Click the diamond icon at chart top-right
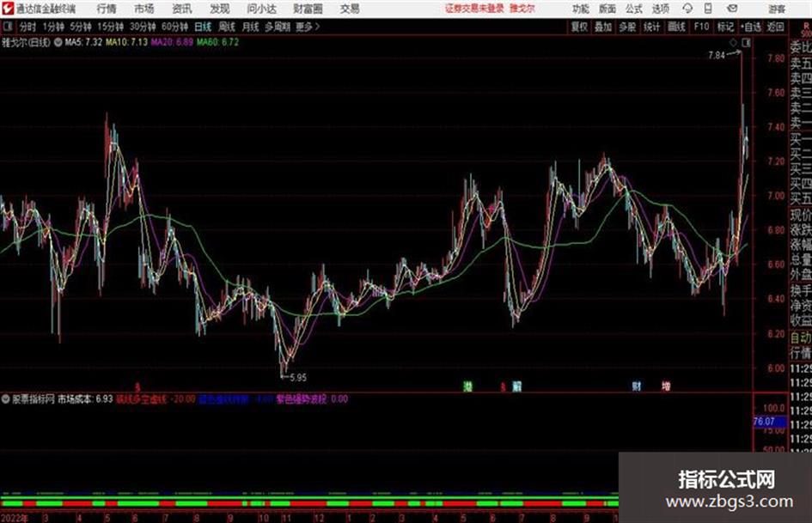The width and height of the screenshot is (812, 523). [x=733, y=43]
